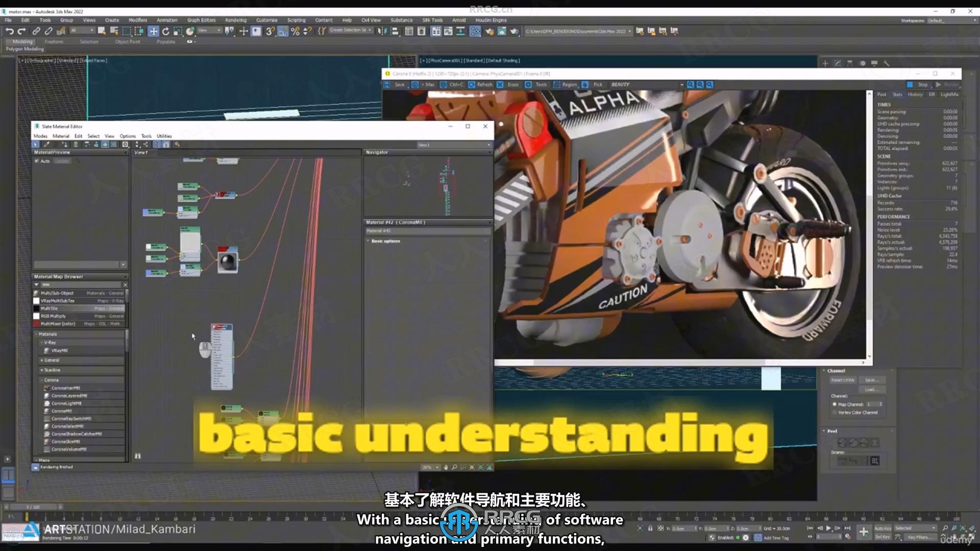Click the Rectangular Selection Region icon
The height and width of the screenshot is (551, 980).
[127, 32]
